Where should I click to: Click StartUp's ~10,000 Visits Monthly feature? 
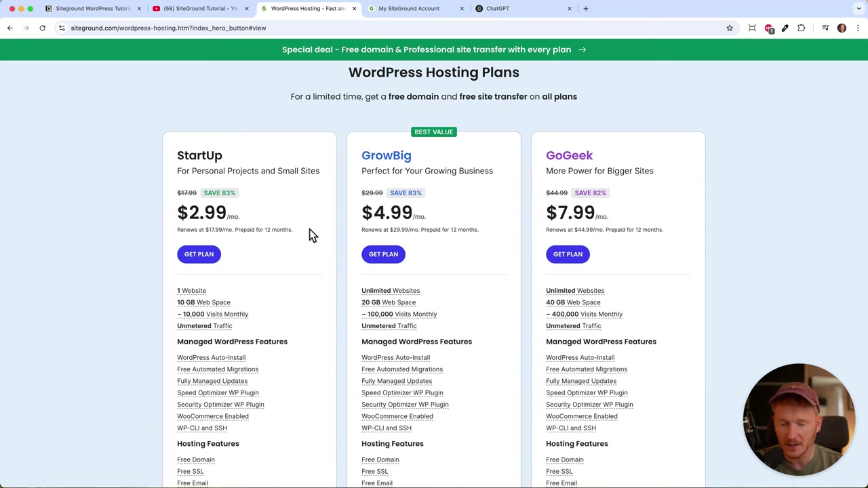[212, 314]
